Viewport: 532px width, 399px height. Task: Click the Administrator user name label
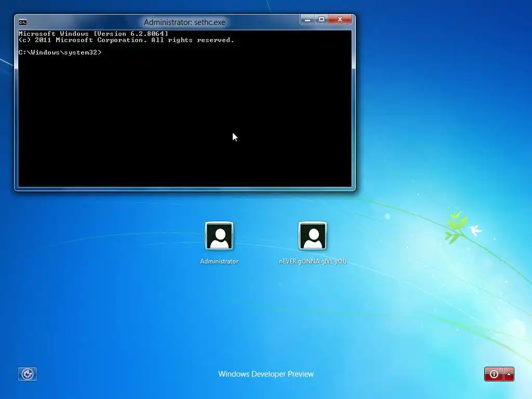click(x=219, y=261)
